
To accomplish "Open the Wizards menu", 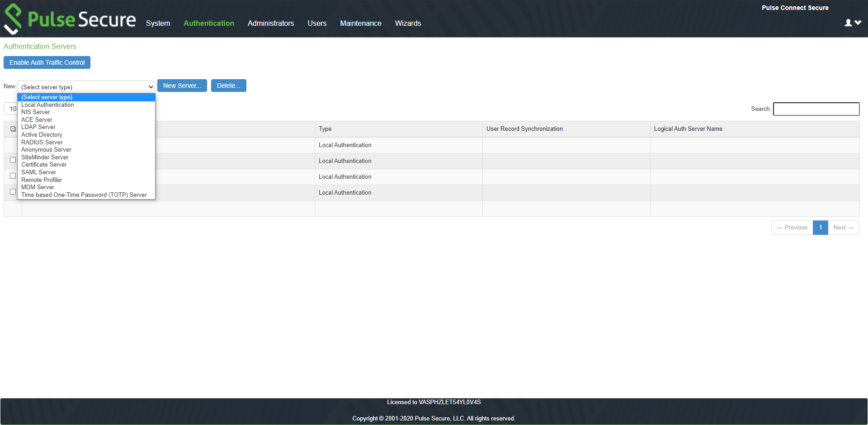I will pyautogui.click(x=408, y=23).
